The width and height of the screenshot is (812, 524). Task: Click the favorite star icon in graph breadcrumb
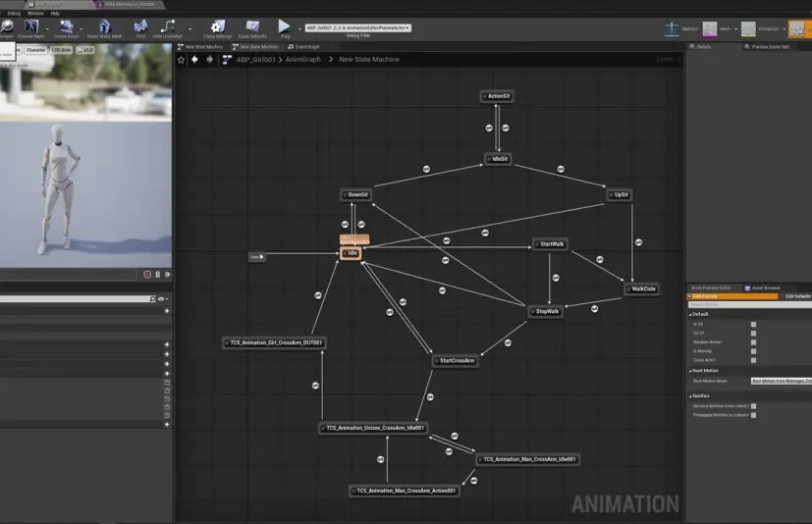tap(181, 60)
